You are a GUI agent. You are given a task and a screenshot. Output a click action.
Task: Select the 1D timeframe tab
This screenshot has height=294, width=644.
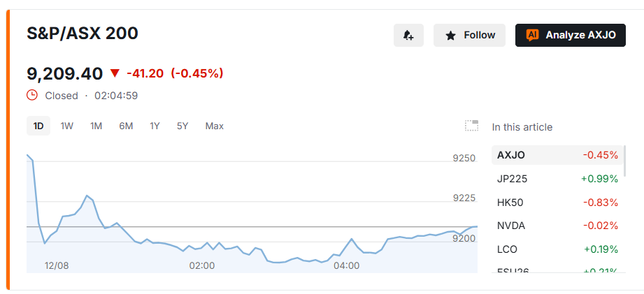(38, 126)
